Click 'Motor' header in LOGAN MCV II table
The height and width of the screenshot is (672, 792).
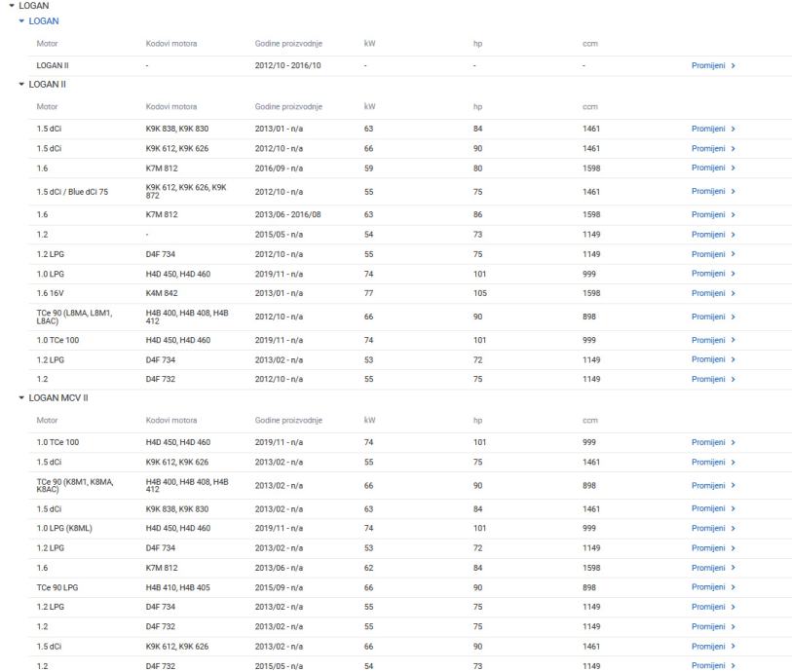point(47,420)
